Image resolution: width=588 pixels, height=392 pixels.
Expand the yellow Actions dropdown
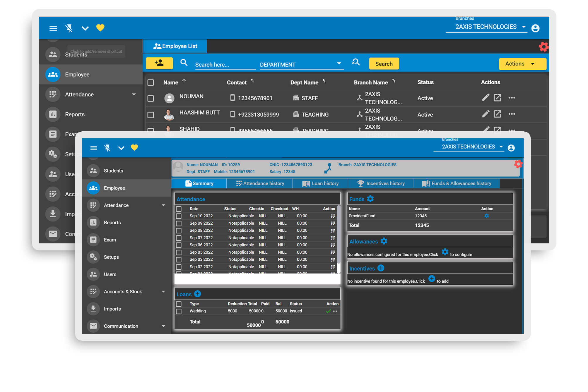click(522, 64)
